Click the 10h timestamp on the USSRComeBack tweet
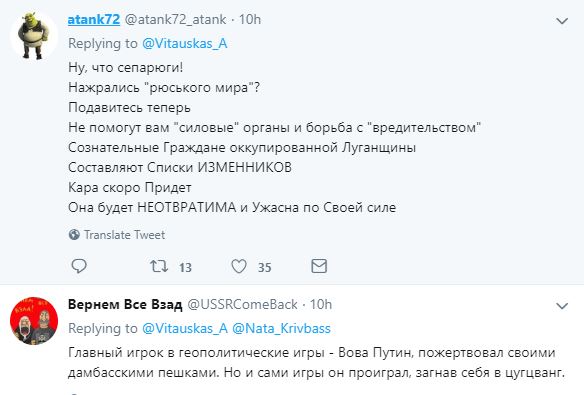 click(x=321, y=305)
